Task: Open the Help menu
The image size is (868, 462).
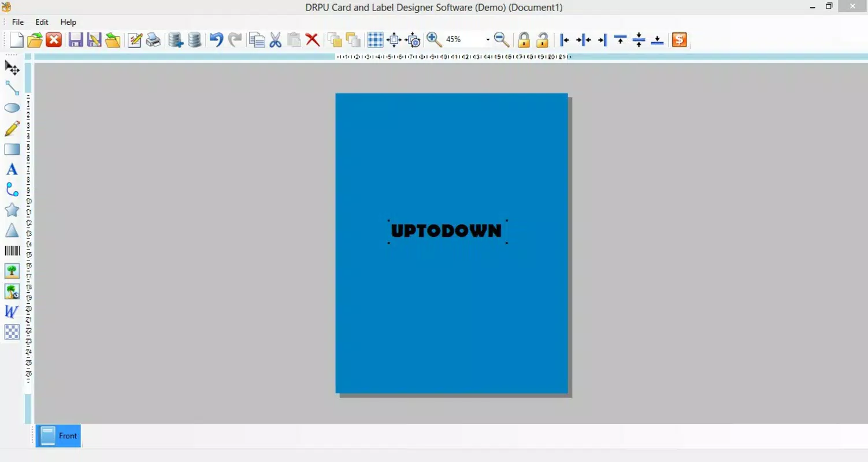Action: 68,22
